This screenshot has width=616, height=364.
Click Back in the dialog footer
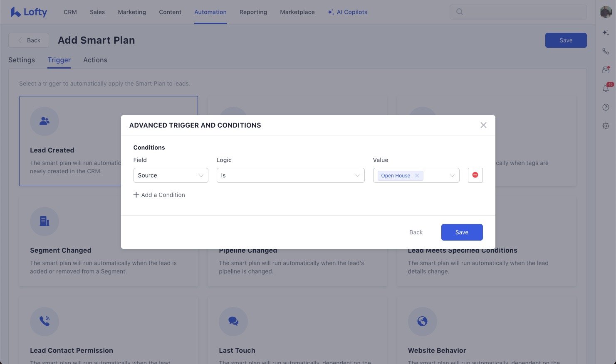[416, 232]
